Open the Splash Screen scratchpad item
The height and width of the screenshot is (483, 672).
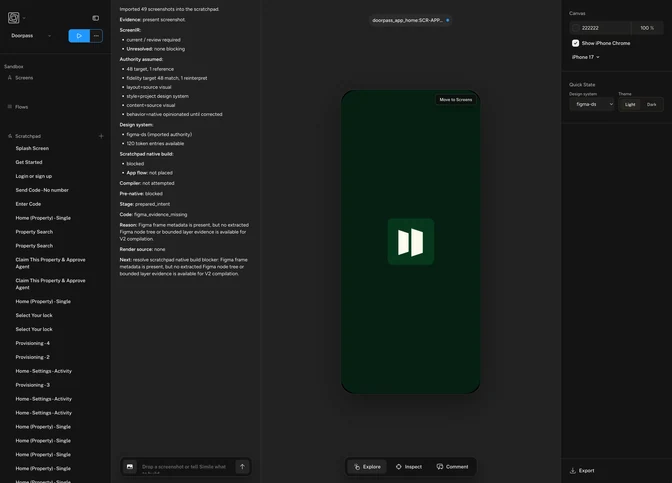tap(32, 148)
